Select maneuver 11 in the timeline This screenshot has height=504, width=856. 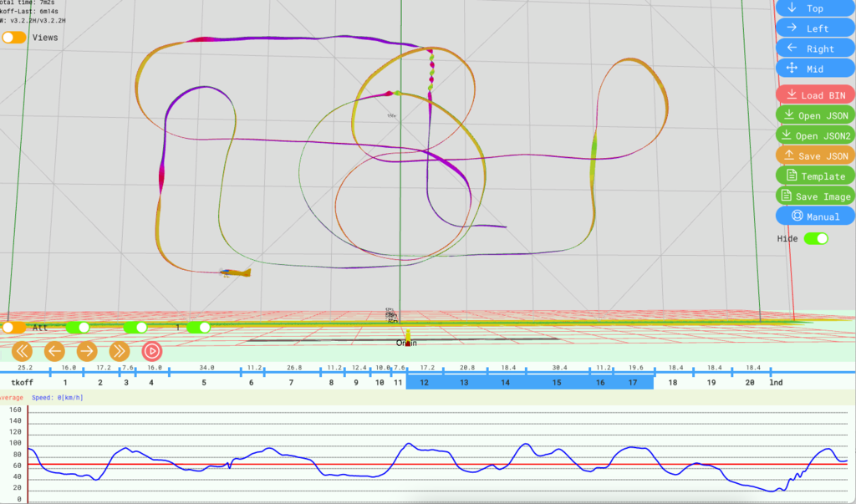point(399,382)
